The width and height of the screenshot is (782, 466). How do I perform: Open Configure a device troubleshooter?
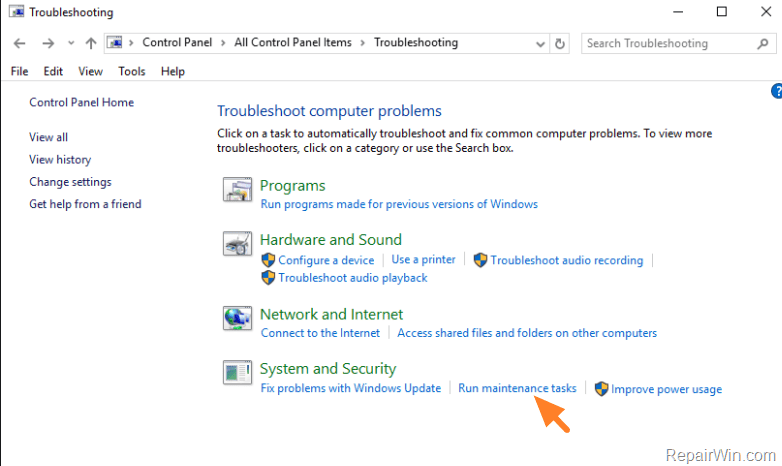pos(326,260)
